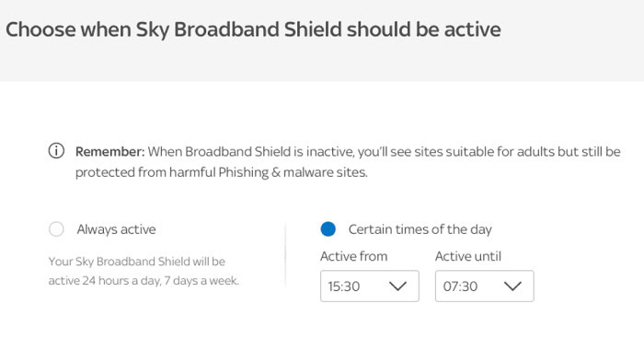
Task: Click the Active from field label
Action: coord(353,256)
